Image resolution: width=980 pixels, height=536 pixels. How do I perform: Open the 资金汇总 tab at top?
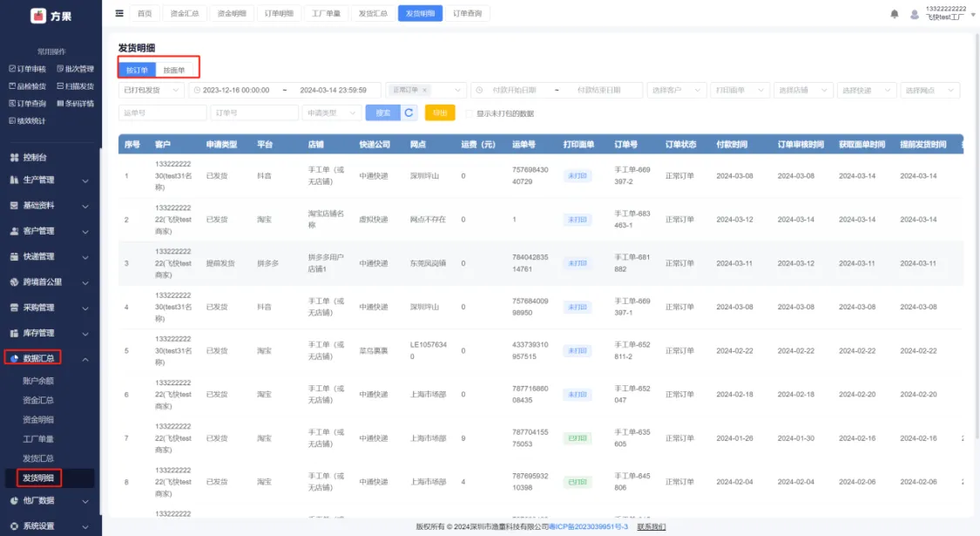click(184, 13)
